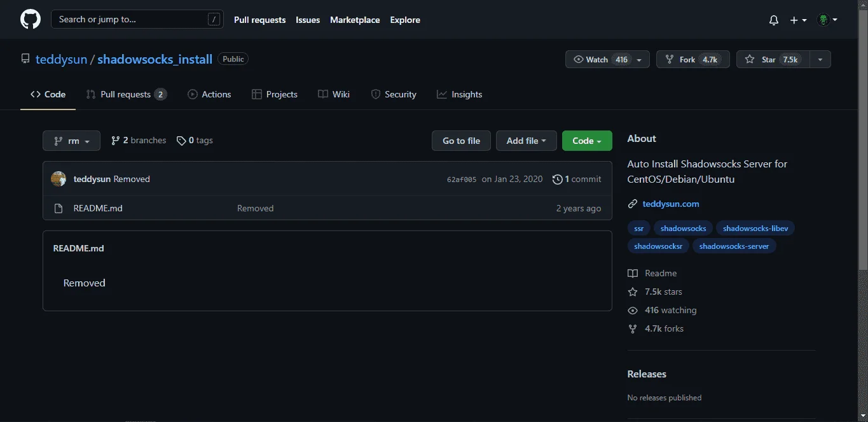
Task: Open the notifications bell
Action: coord(774,20)
